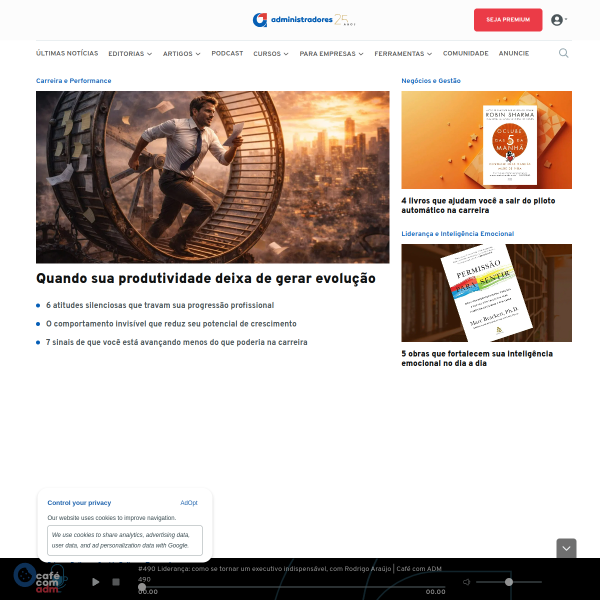600x600 pixels.
Task: Open Últimas Notícias menu item
Action: click(67, 53)
